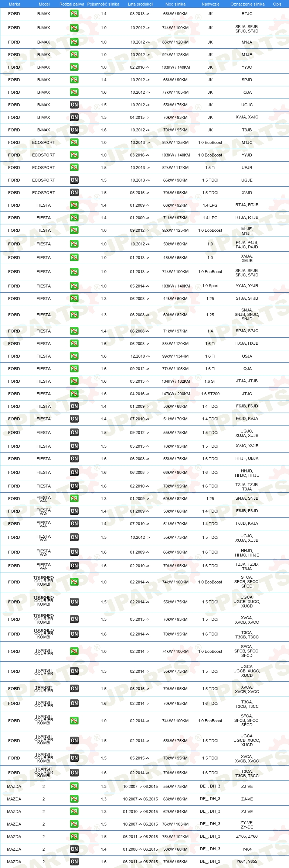289x868 pixels.
Task: Click the Oznaczenie silnika column header
Action: tap(248, 4)
